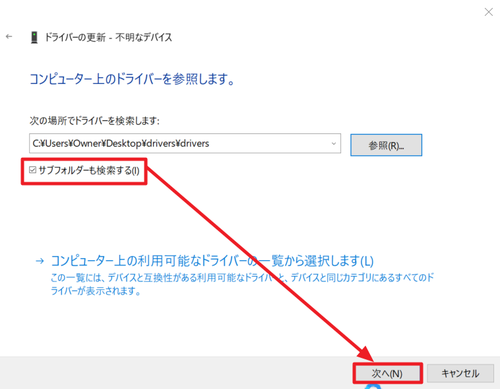Expand the driver path dropdown arrow
Viewport: 500px width, 389px height.
tap(333, 144)
